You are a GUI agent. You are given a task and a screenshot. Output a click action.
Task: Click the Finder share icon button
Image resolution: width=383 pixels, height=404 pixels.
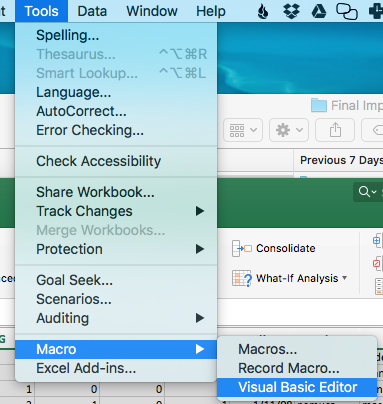point(335,130)
